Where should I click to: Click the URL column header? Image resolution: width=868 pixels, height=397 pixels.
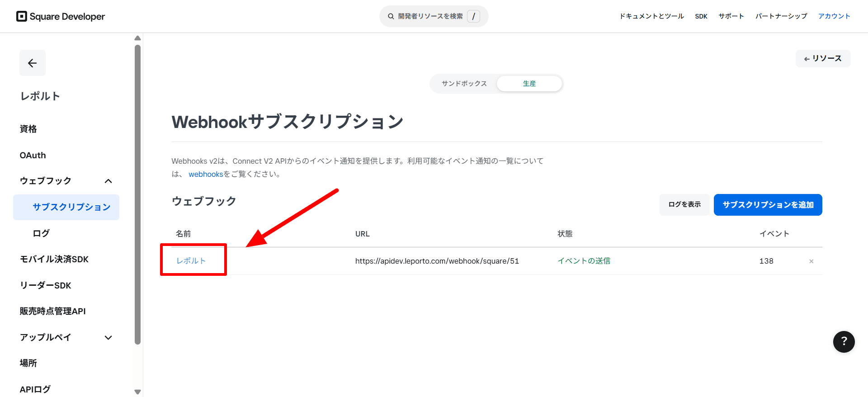point(362,234)
